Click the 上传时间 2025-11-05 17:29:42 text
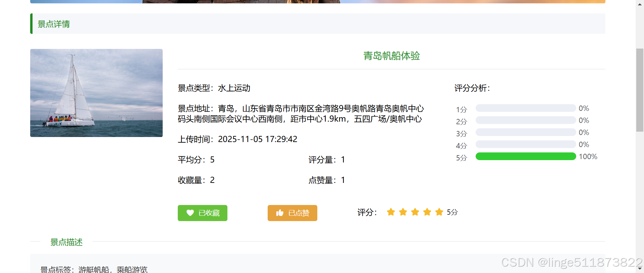The image size is (644, 273). tap(237, 139)
